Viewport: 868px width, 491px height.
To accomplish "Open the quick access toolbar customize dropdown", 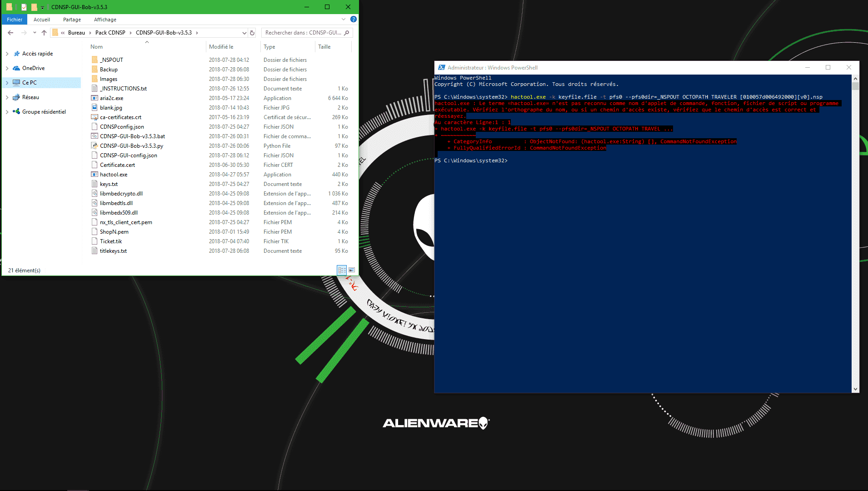I will pyautogui.click(x=42, y=7).
